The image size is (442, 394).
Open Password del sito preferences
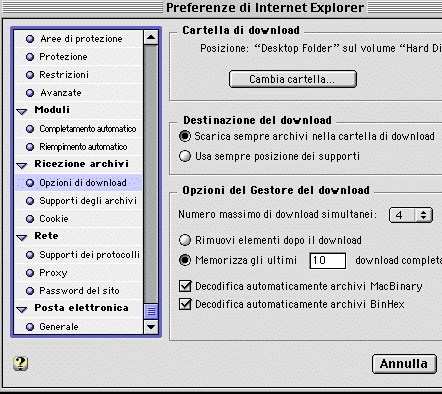point(79,291)
